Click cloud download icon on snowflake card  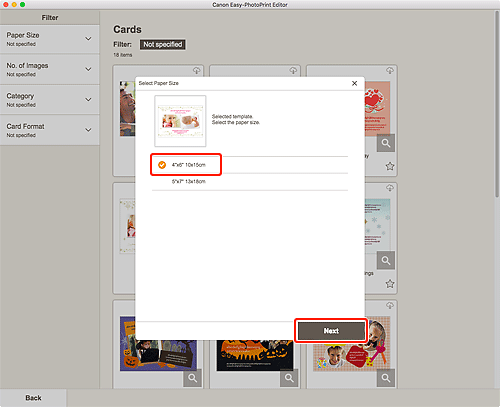coord(390,188)
